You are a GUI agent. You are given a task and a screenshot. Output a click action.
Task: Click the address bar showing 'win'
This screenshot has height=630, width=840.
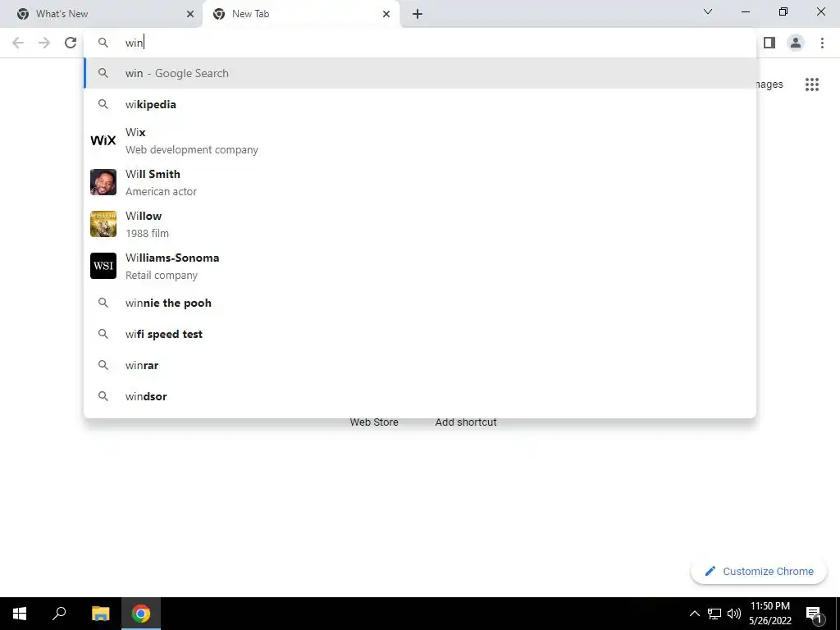tap(420, 43)
